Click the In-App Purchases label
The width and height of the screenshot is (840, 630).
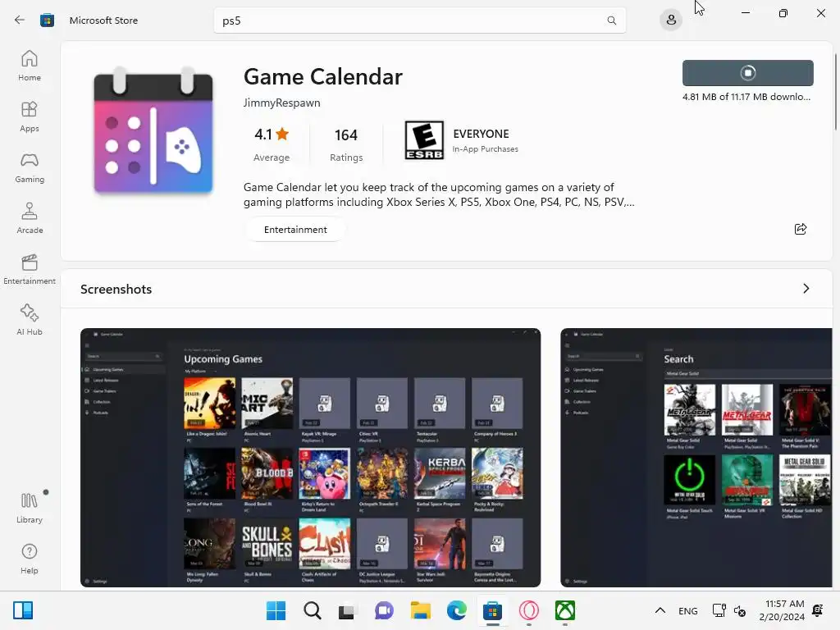[x=486, y=149]
